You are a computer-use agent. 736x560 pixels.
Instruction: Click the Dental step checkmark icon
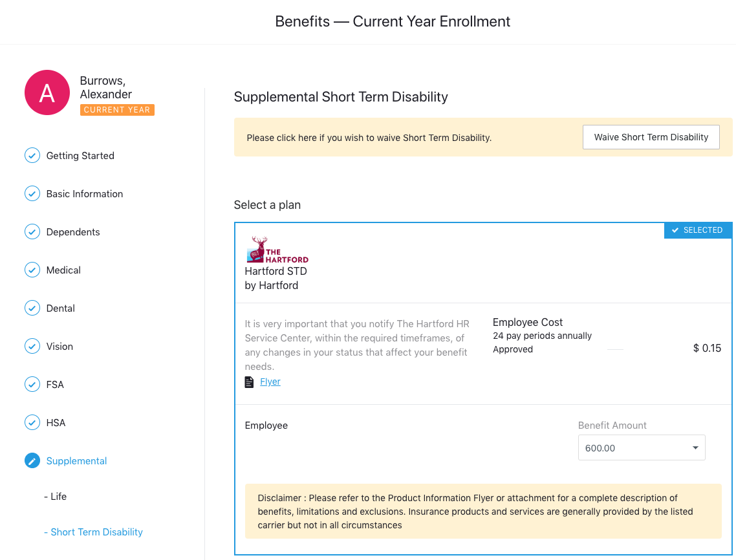[x=32, y=308]
